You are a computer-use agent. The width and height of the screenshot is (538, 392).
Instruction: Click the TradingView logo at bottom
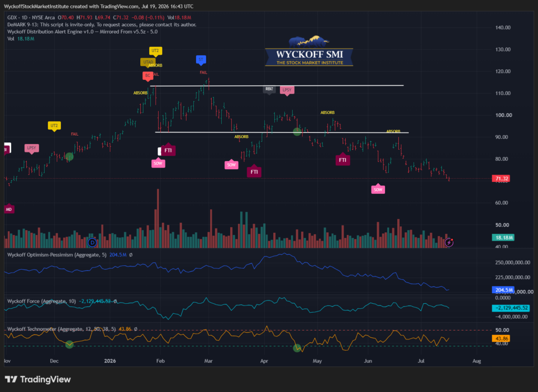[38, 379]
